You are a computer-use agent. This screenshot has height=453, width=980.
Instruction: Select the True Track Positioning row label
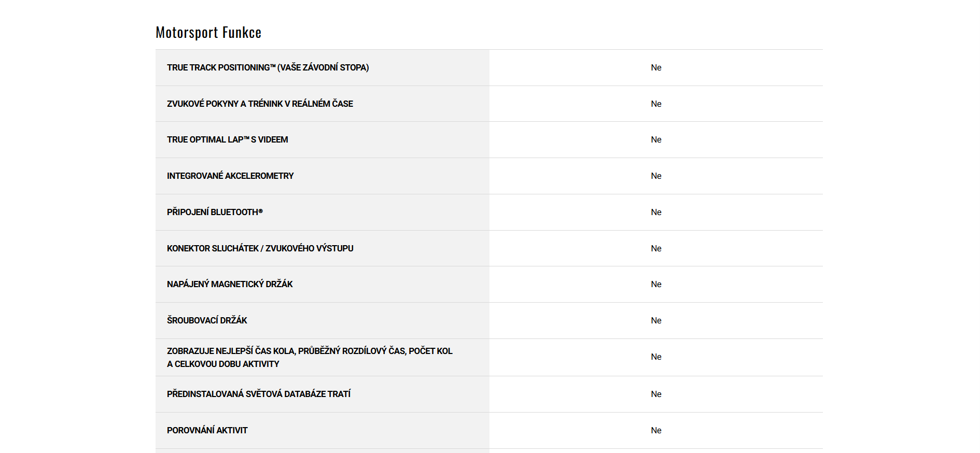(x=268, y=67)
